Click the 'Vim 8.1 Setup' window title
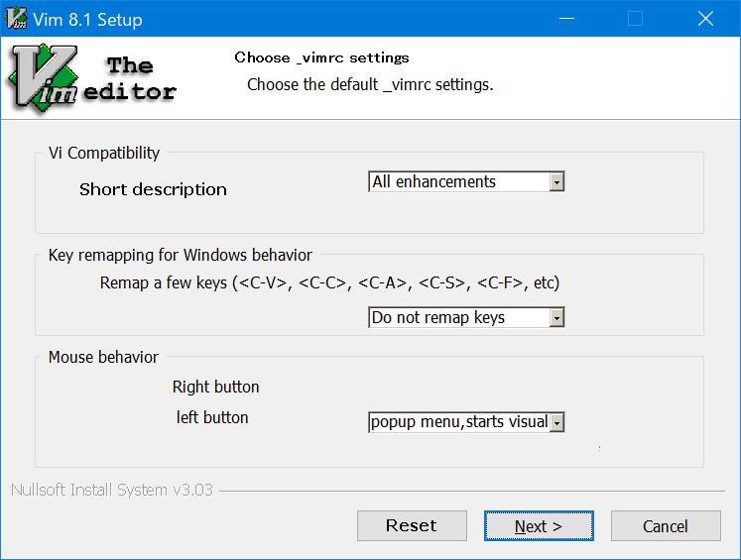Viewport: 741px width, 560px height. [87, 20]
